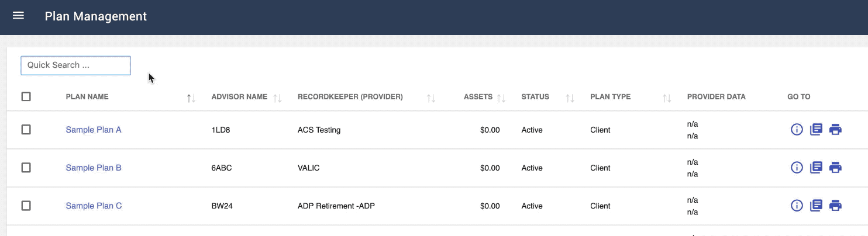868x236 pixels.
Task: Focus the Quick Search input field
Action: tap(75, 65)
